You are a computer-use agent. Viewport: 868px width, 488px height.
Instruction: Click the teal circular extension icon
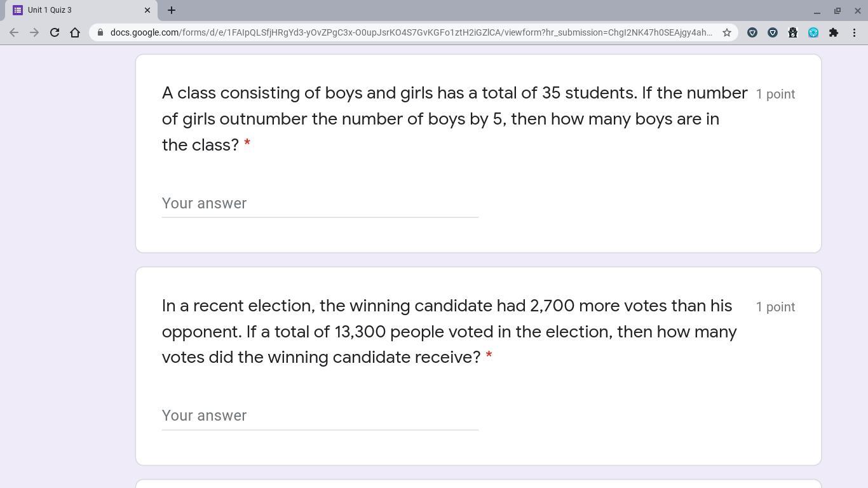click(813, 32)
